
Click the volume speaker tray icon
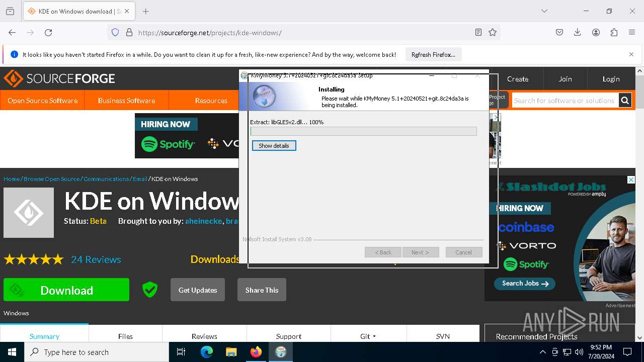(579, 352)
